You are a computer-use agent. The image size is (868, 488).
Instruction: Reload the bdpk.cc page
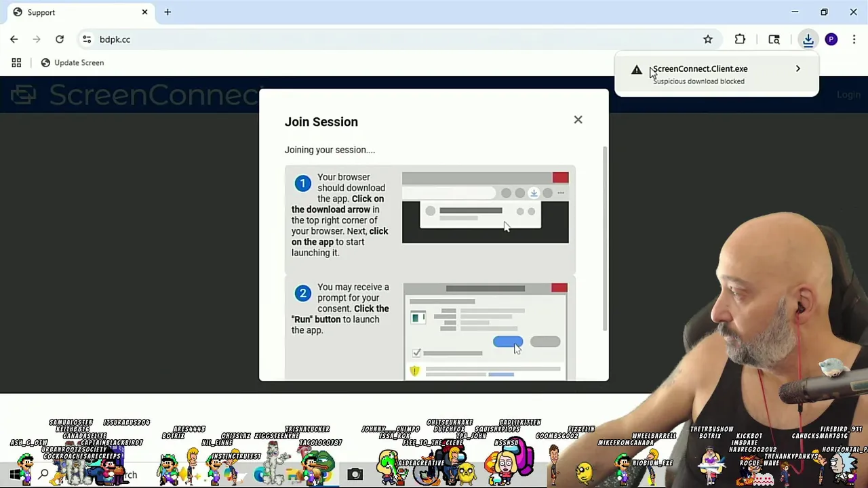pos(60,39)
